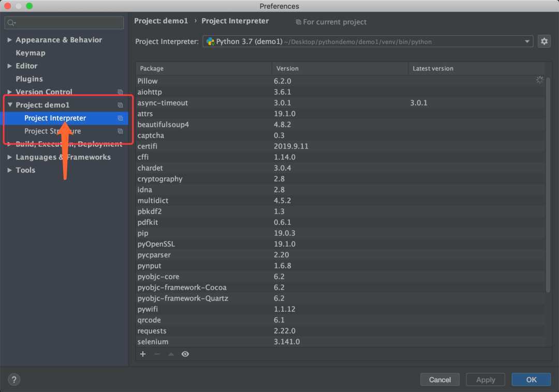Select the captcha package row
This screenshot has width=559, height=392.
[340, 135]
